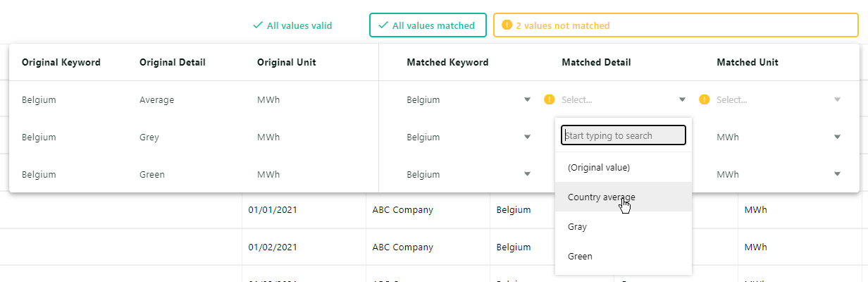Expand the Matched Keyword dropdown for the Grey row

pyautogui.click(x=527, y=137)
